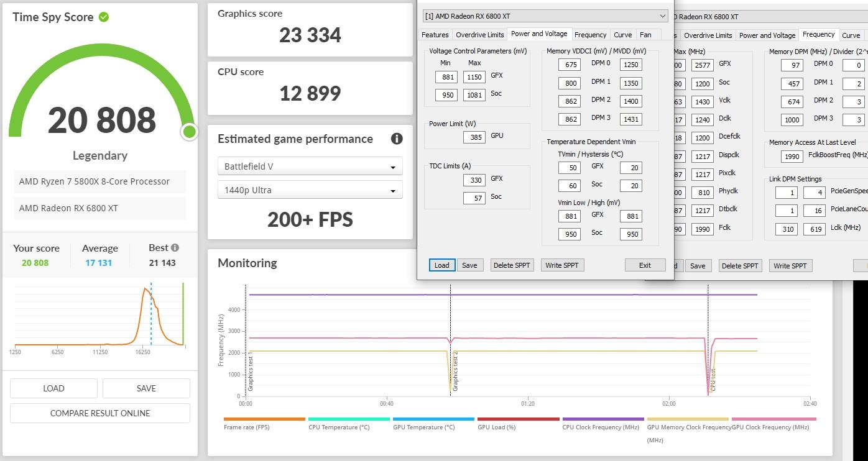Click the CPU test marker on the chart
The width and height of the screenshot is (868, 461).
[x=713, y=380]
